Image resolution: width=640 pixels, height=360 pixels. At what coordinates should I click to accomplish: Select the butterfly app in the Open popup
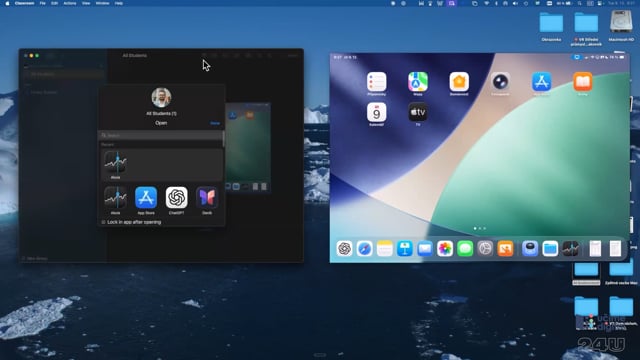point(207,198)
